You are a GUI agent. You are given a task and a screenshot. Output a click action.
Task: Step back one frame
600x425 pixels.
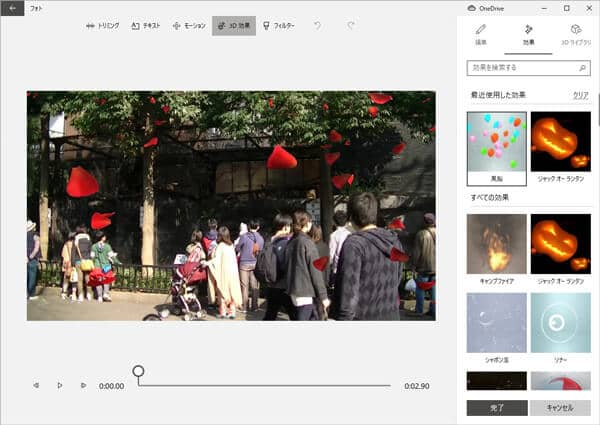(x=36, y=386)
